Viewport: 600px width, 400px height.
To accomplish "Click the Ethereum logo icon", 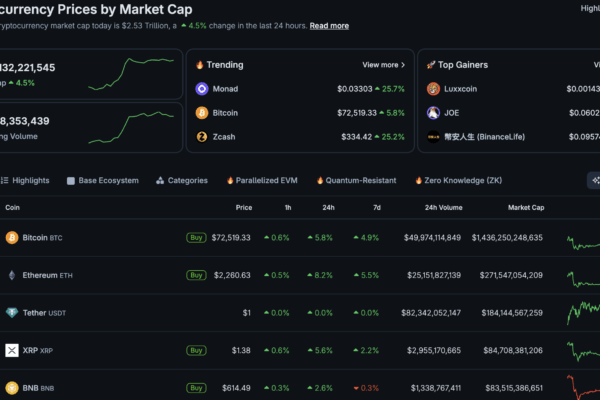I will [x=12, y=275].
